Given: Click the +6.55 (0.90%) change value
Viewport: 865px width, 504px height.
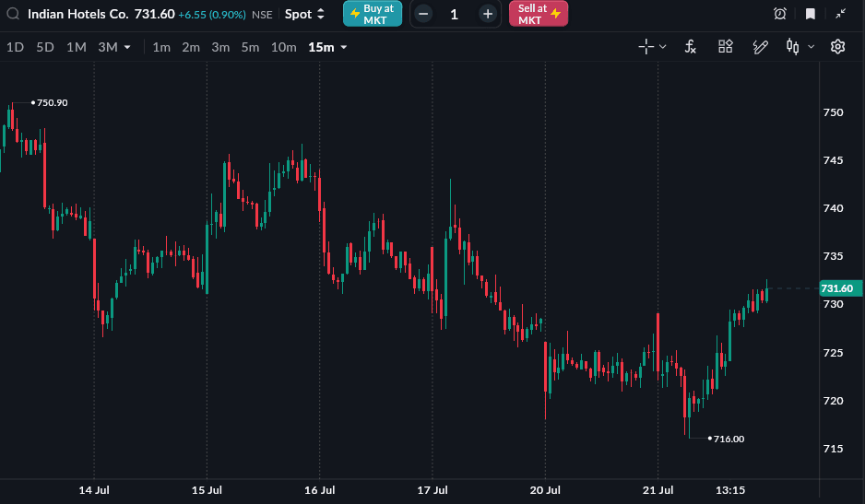Looking at the screenshot, I should point(212,15).
